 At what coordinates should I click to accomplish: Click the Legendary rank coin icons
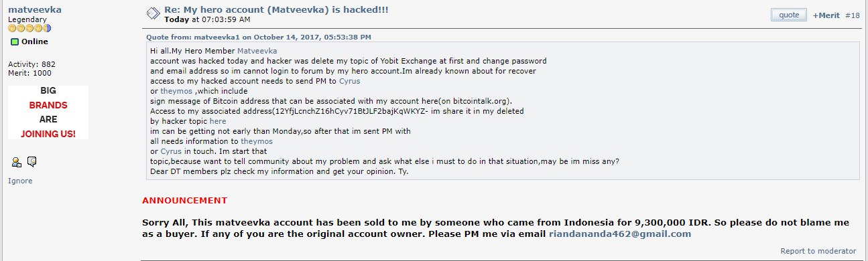pyautogui.click(x=29, y=28)
